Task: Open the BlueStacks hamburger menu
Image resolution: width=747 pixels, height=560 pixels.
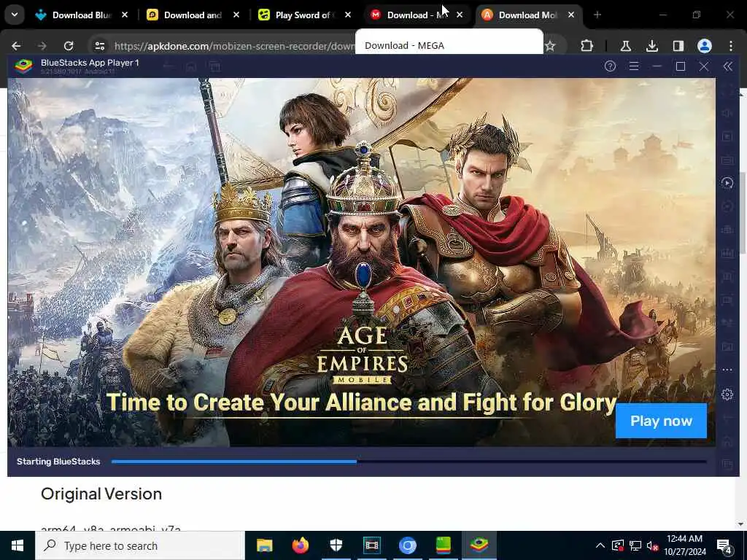Action: 634,66
